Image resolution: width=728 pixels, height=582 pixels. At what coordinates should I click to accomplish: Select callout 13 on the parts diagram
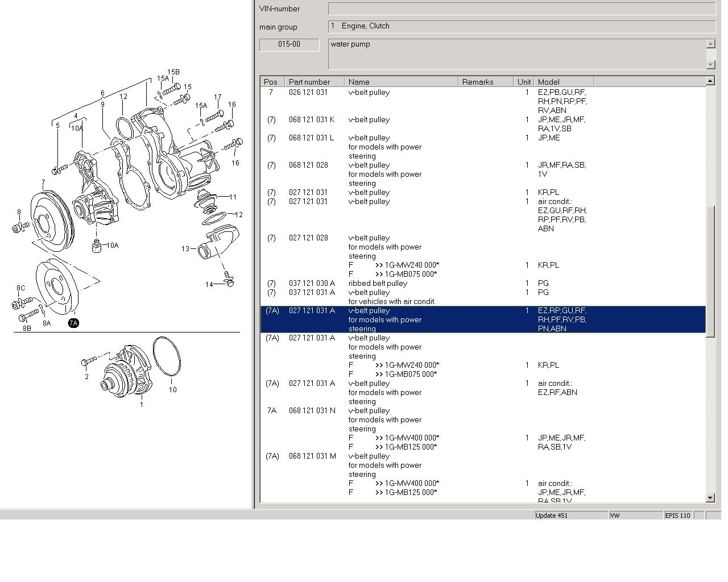(x=185, y=249)
